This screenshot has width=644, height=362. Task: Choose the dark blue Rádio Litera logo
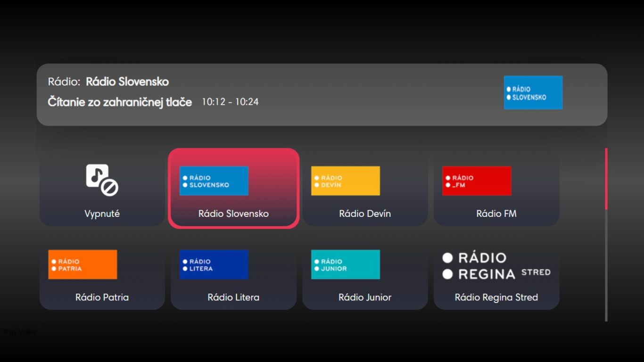click(214, 264)
